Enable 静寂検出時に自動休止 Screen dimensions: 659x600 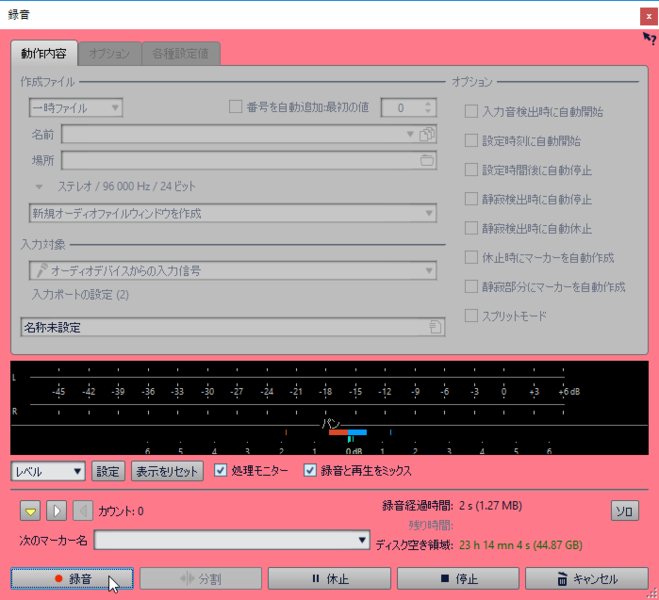coord(471,228)
